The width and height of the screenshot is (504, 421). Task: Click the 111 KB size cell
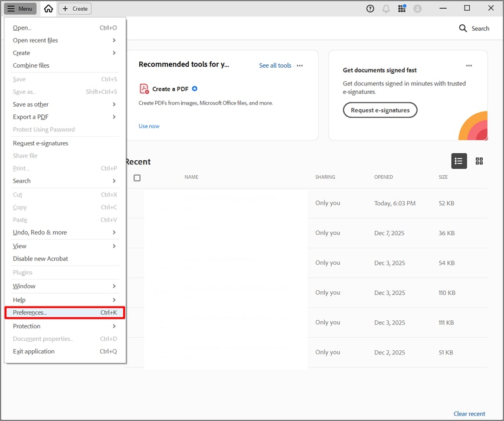tap(447, 323)
